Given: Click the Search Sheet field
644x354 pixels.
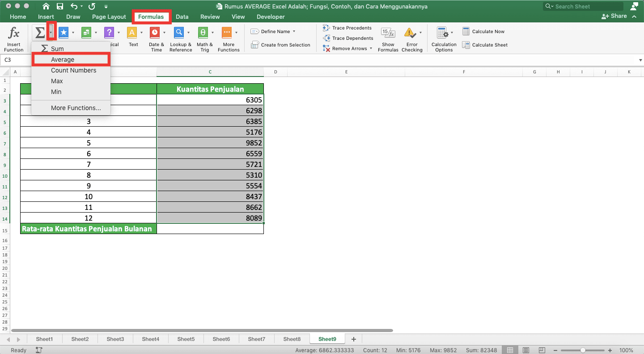Looking at the screenshot, I should click(x=583, y=6).
